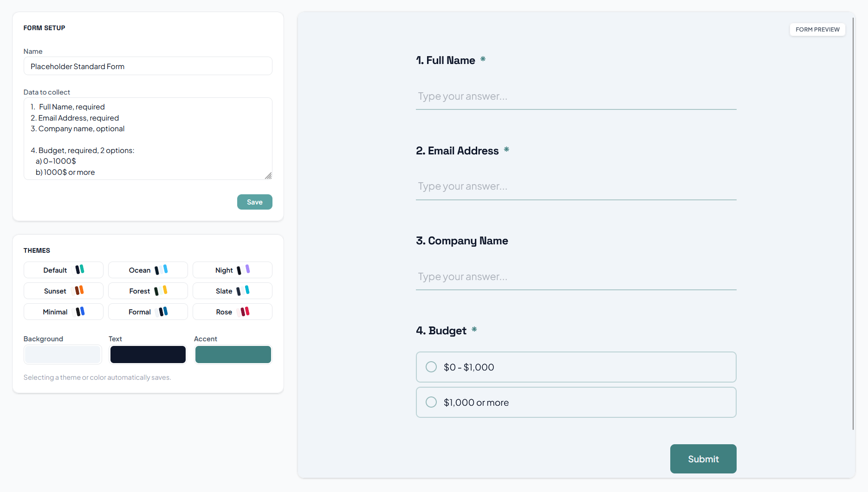Apply the Sunset theme palette icon

point(79,290)
